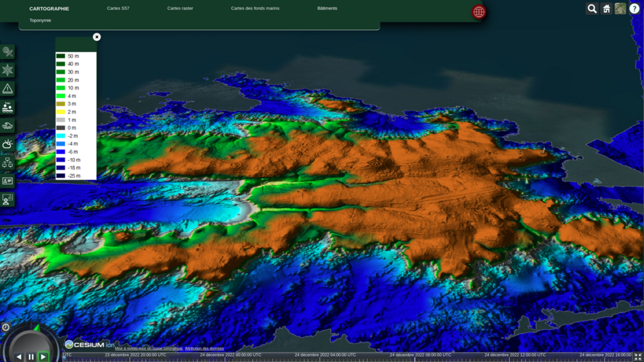Open the network diagram sidebar icon
The width and height of the screenshot is (644, 362).
7,163
